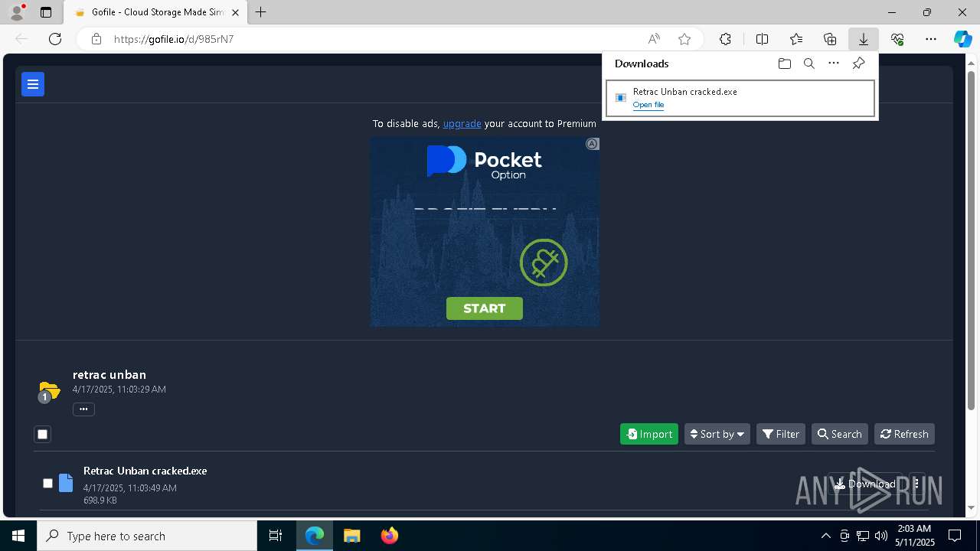
Task: Open downloads folder from Downloads panel
Action: point(784,64)
